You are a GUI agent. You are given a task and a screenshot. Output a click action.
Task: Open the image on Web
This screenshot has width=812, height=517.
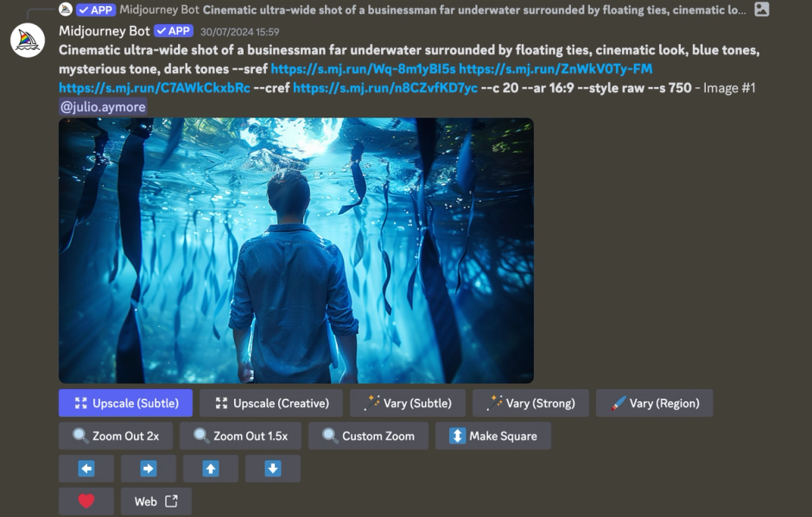pyautogui.click(x=155, y=501)
